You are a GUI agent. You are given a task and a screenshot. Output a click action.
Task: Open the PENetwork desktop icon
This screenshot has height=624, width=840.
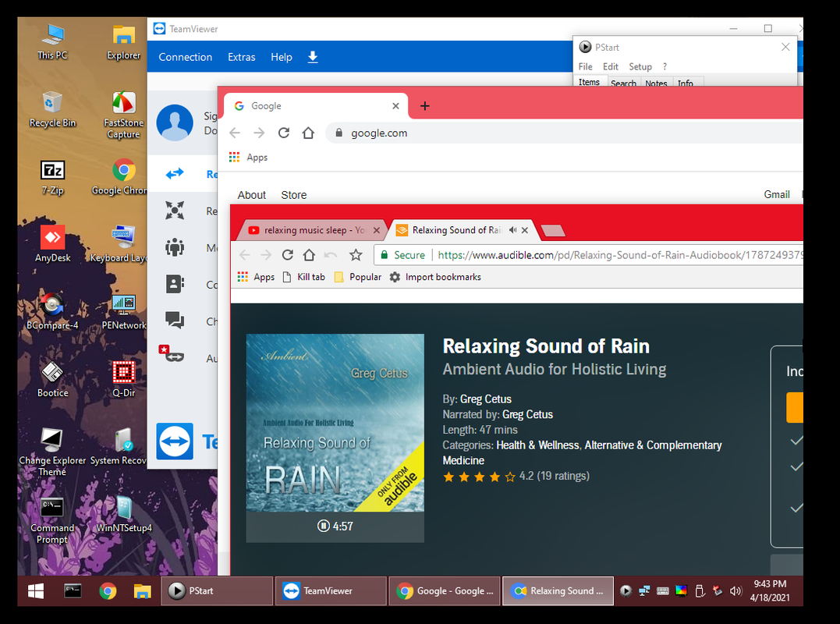tap(124, 312)
